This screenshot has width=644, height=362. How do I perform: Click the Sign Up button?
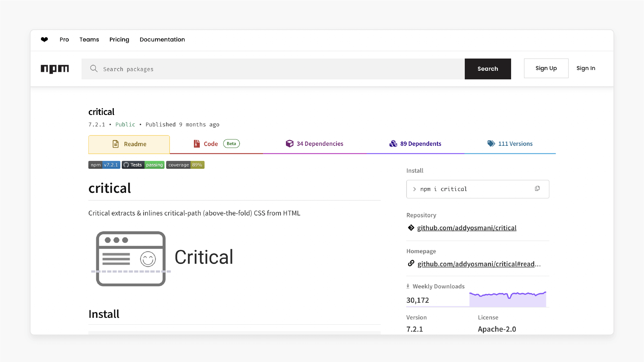[x=546, y=68]
